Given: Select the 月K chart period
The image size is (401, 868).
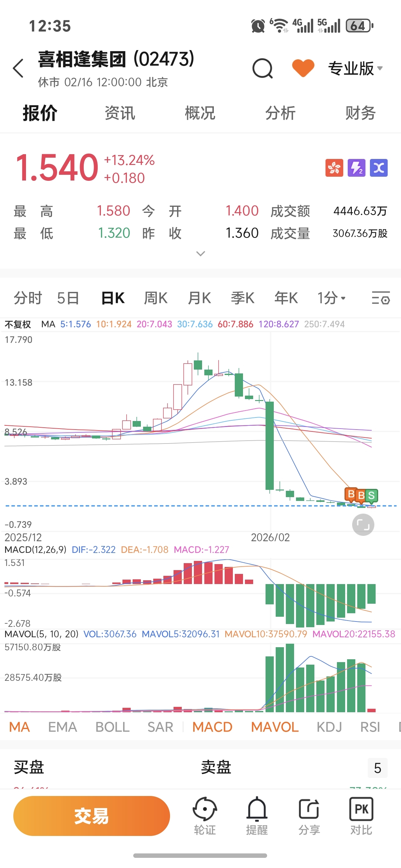Looking at the screenshot, I should point(199,298).
